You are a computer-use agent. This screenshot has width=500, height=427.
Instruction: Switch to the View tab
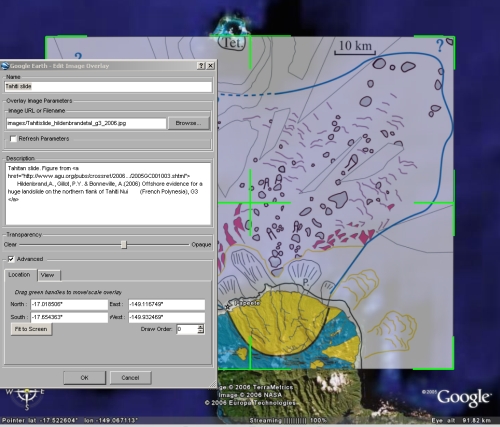click(x=49, y=275)
